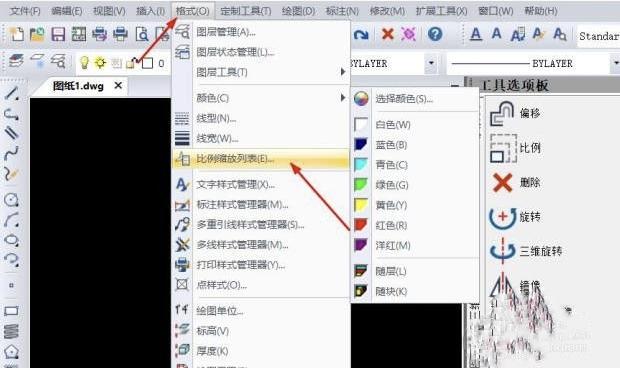
Task: Click the underlined A text style icon
Action: [x=476, y=34]
